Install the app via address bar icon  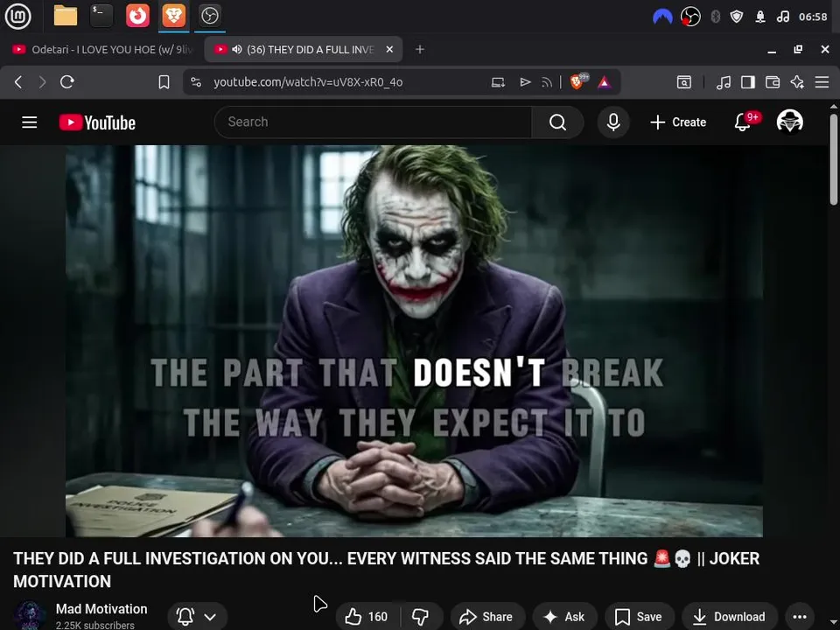(x=498, y=82)
